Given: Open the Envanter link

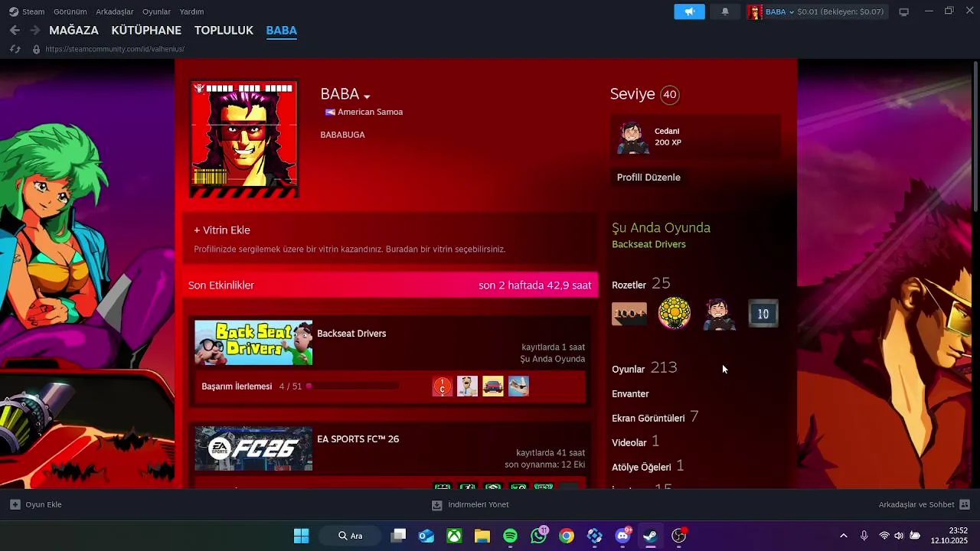Looking at the screenshot, I should [x=630, y=393].
